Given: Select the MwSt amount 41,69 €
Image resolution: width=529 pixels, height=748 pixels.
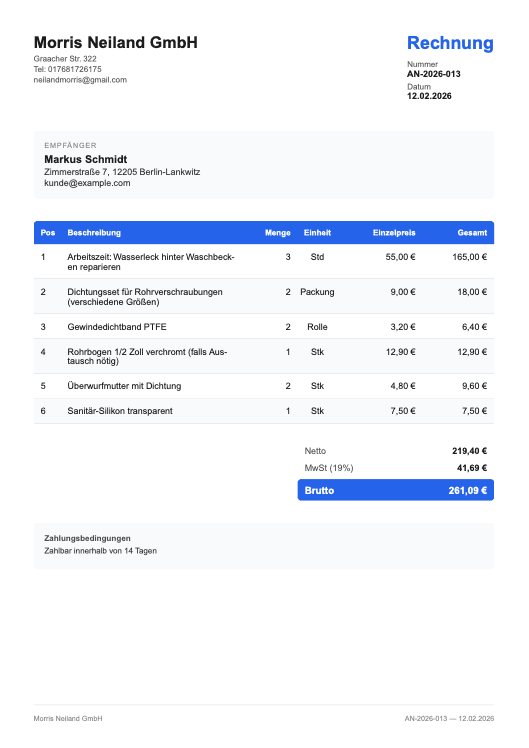Looking at the screenshot, I should (x=472, y=468).
